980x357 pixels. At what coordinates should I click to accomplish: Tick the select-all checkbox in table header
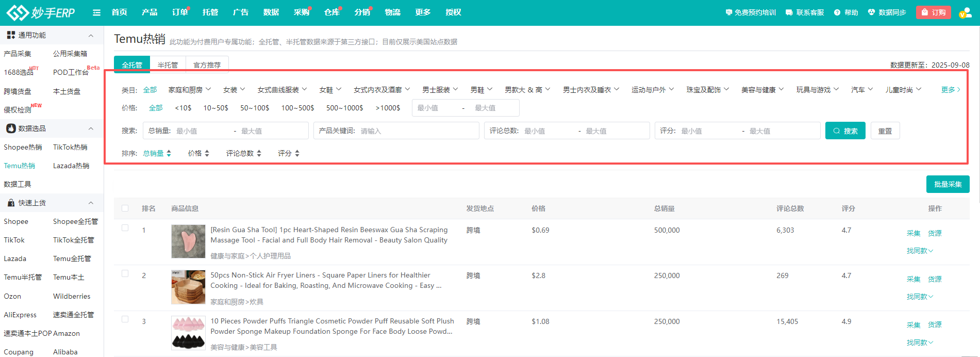pos(125,208)
